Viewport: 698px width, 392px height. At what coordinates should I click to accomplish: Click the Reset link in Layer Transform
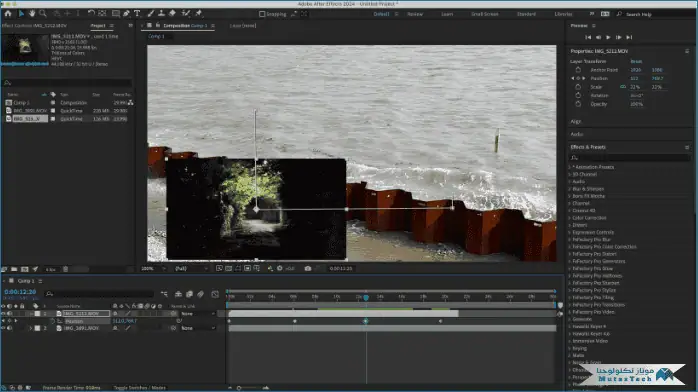pos(636,61)
